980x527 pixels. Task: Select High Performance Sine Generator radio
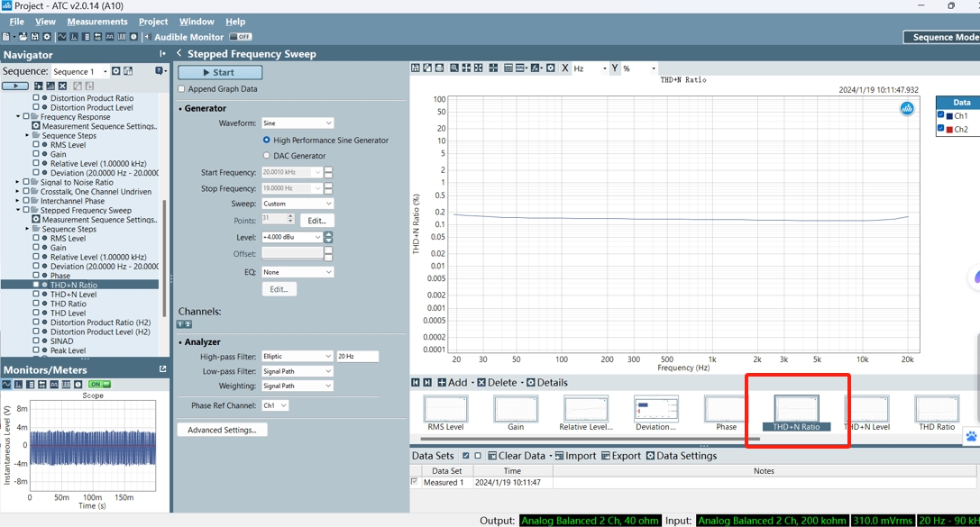click(x=267, y=141)
